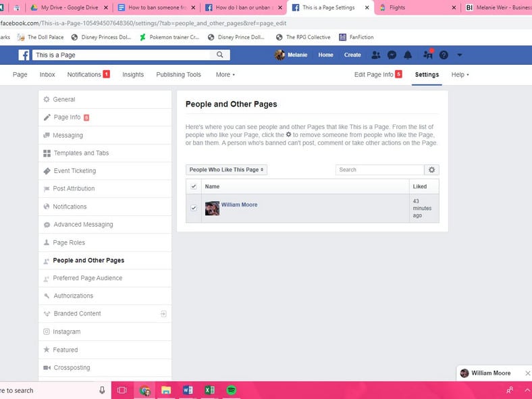Expand the Help menu
The height and width of the screenshot is (399, 532).
click(x=460, y=75)
